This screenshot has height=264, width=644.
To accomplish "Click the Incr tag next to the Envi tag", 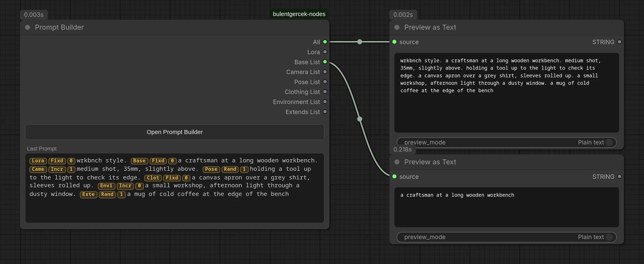I will coord(125,186).
